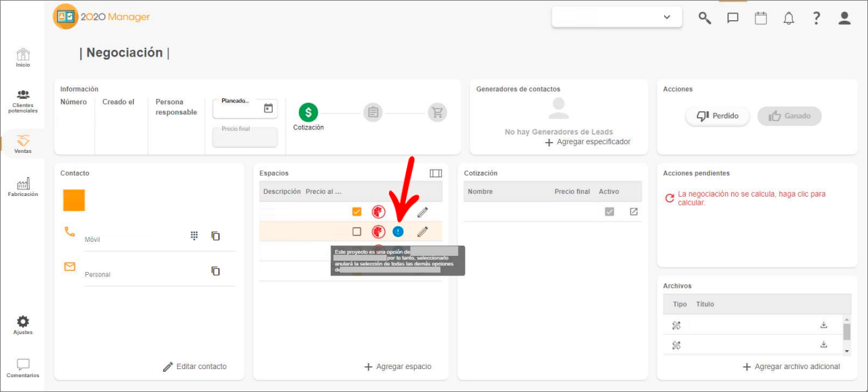Copy the Móvil phone number
Image resolution: width=868 pixels, height=392 pixels.
coord(215,236)
